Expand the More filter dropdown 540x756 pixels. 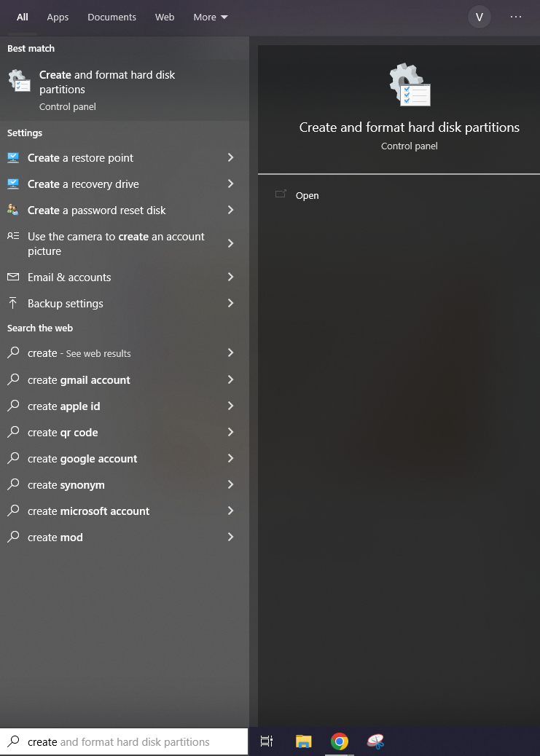[x=211, y=17]
